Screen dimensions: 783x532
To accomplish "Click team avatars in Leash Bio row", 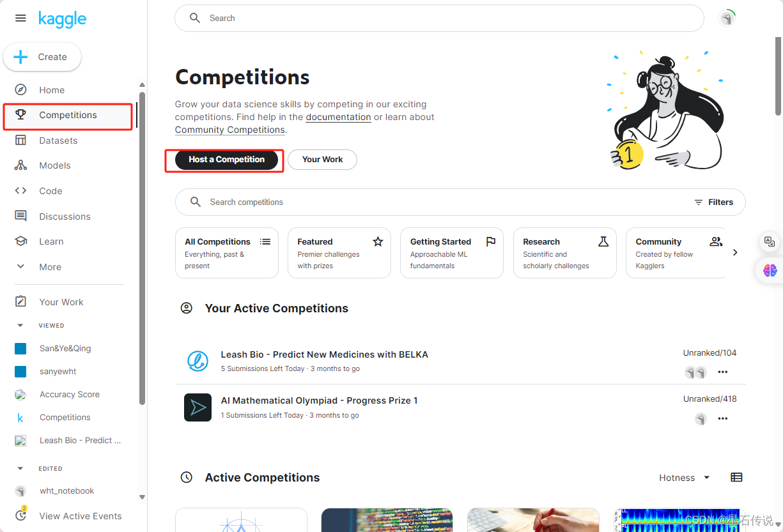I will click(695, 372).
